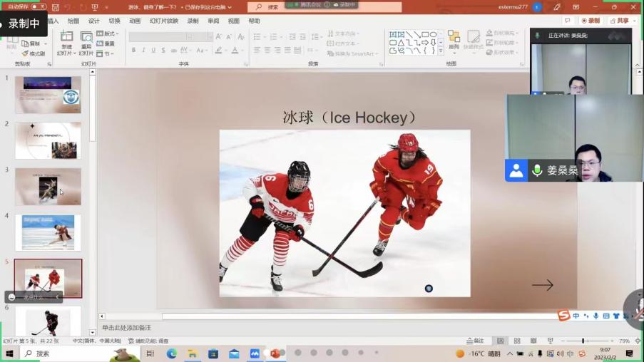
Task: Open PowerPoint from the Windows taskbar
Action: [x=275, y=353]
